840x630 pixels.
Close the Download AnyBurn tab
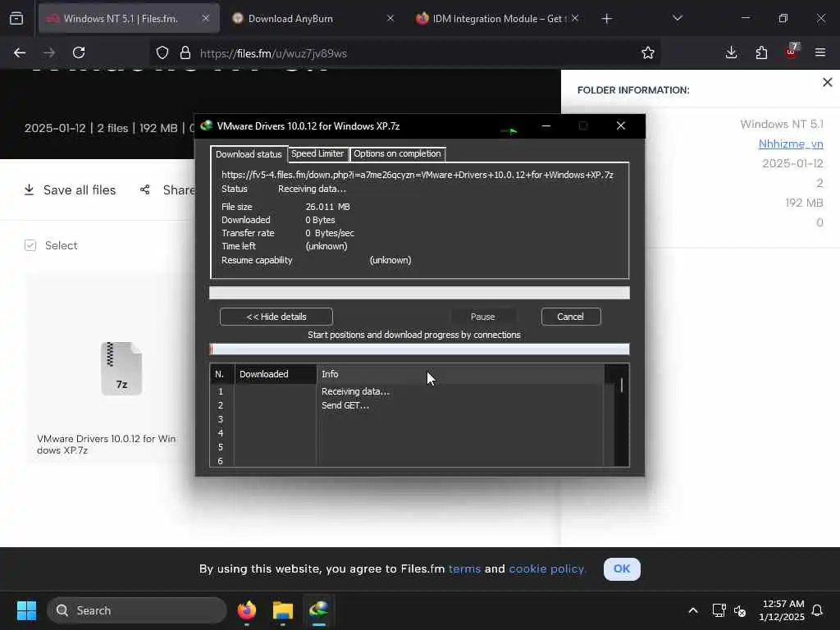[x=390, y=18]
